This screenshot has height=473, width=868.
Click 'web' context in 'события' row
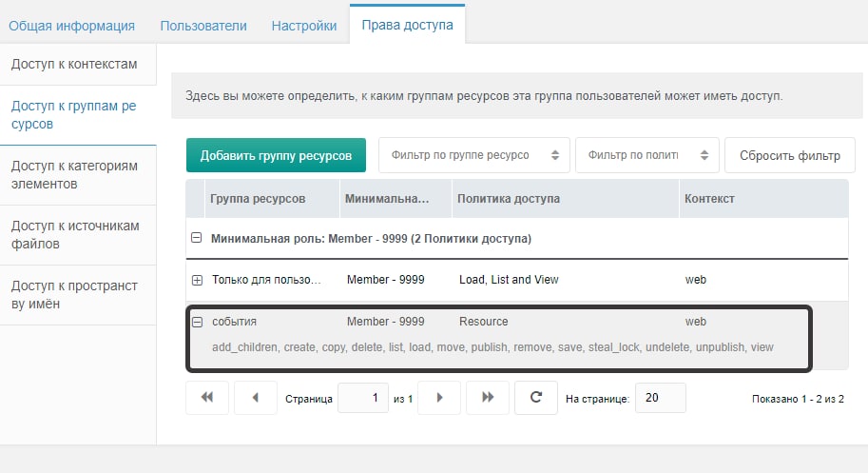(x=695, y=322)
